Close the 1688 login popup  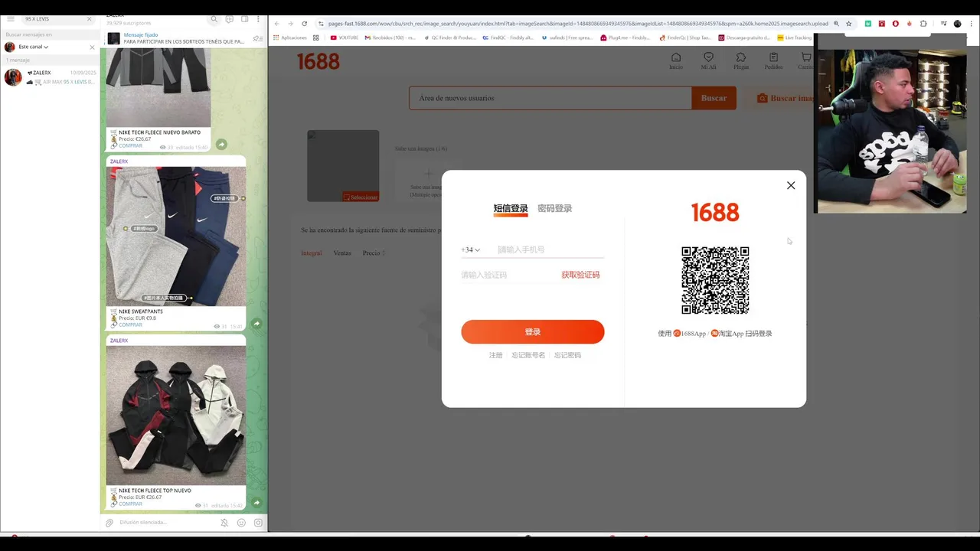(791, 185)
